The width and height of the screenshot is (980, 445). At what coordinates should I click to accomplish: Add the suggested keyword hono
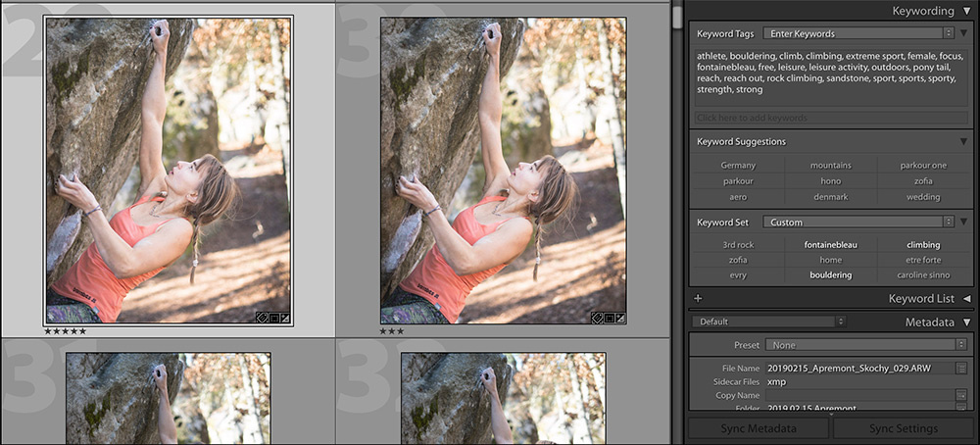click(x=831, y=181)
